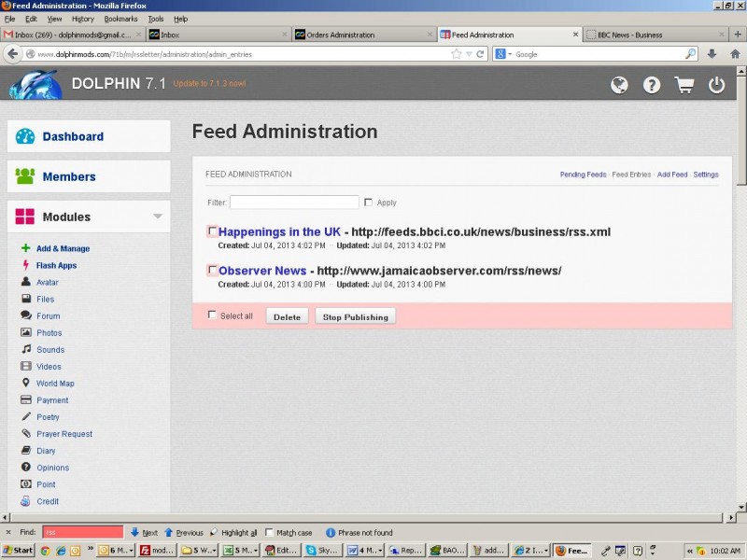Tick the Observer News feed checkbox

[213, 270]
